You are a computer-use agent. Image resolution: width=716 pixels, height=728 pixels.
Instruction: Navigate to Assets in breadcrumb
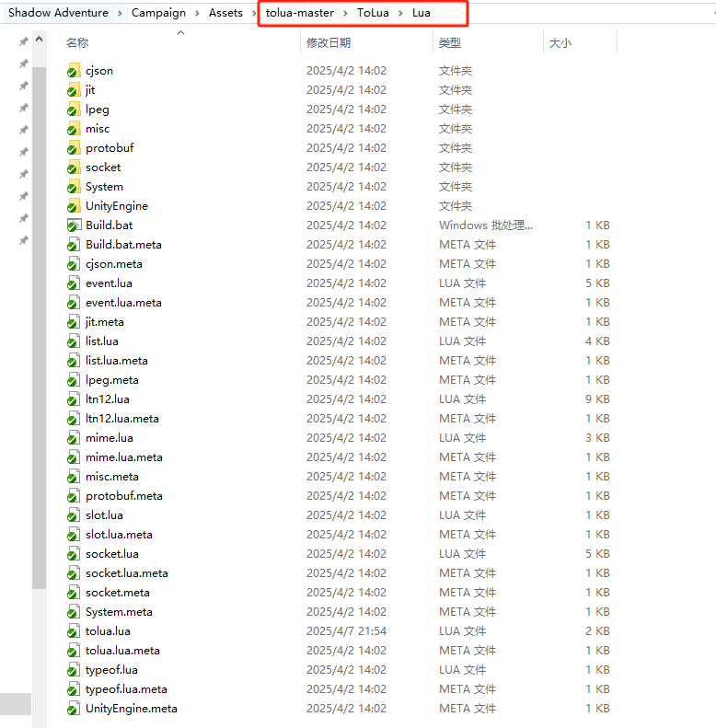[225, 13]
